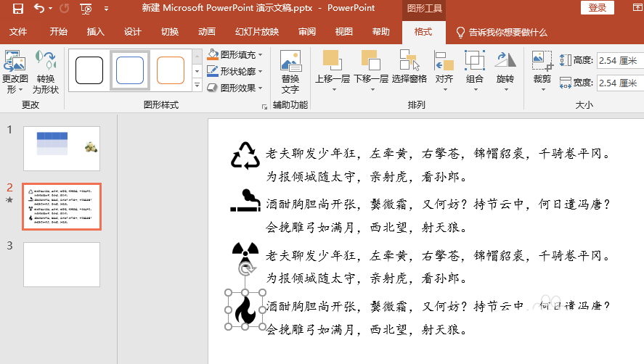Switch to the 设计 tab
Screen dimensions: 644x364
pos(132,32)
